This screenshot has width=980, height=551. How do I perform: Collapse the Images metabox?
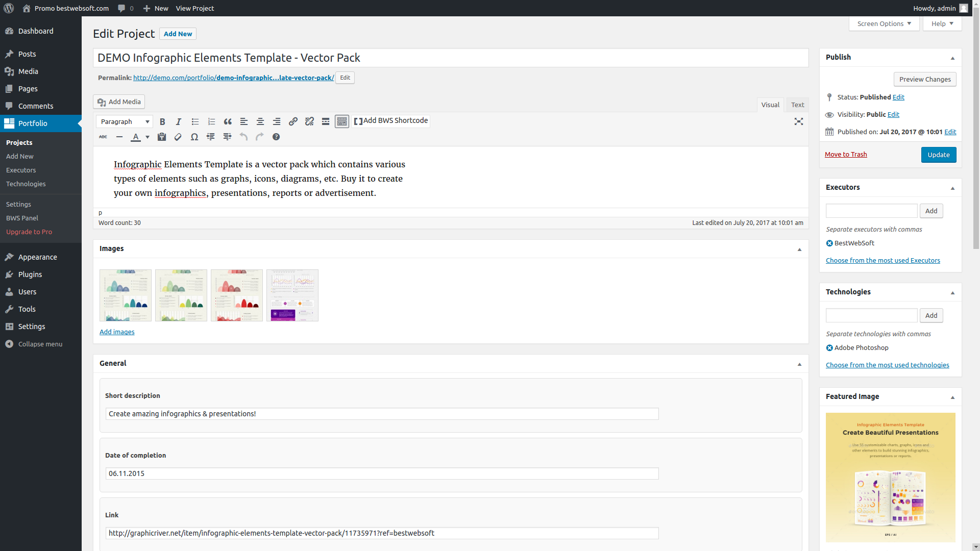point(799,249)
